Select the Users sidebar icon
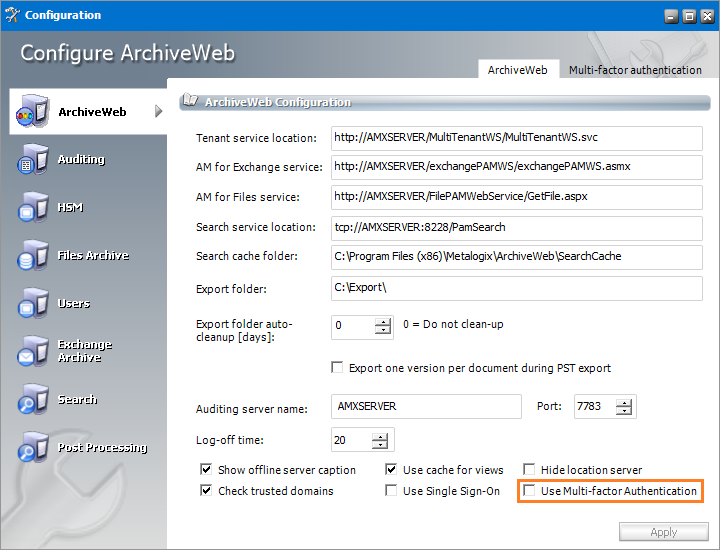This screenshot has width=720, height=550. point(32,303)
